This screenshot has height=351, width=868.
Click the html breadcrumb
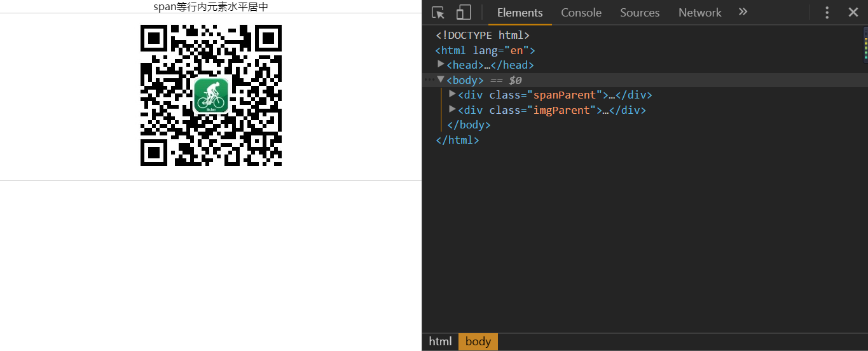[x=440, y=342]
